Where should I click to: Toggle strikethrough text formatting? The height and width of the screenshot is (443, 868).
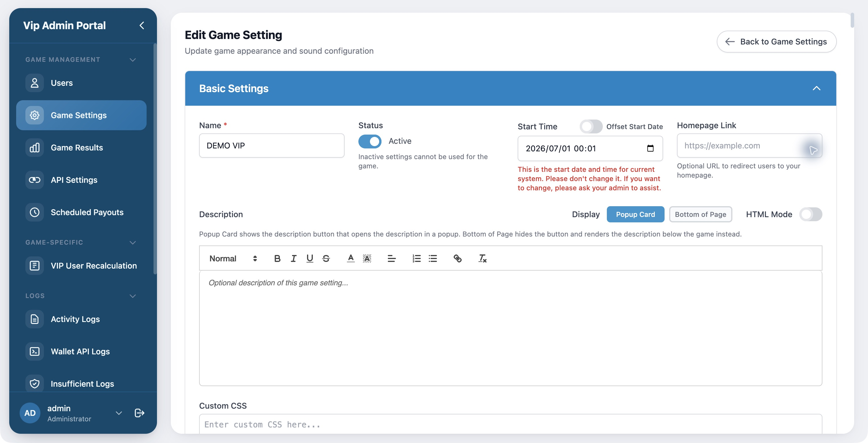click(326, 258)
